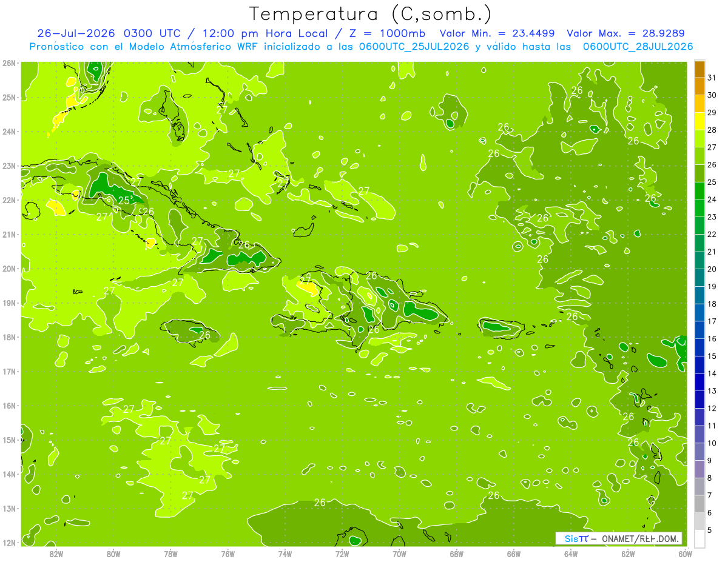Click the '28' label on color scale
Viewport: 728px width, 562px height.
click(x=712, y=130)
